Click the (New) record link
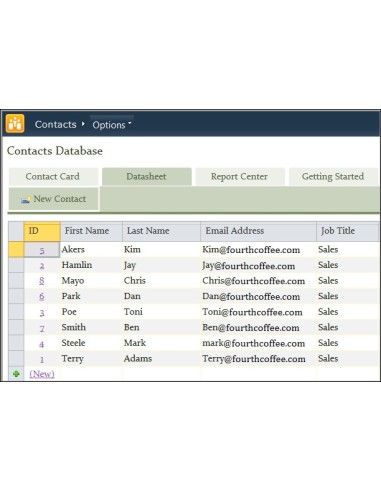 pos(42,374)
